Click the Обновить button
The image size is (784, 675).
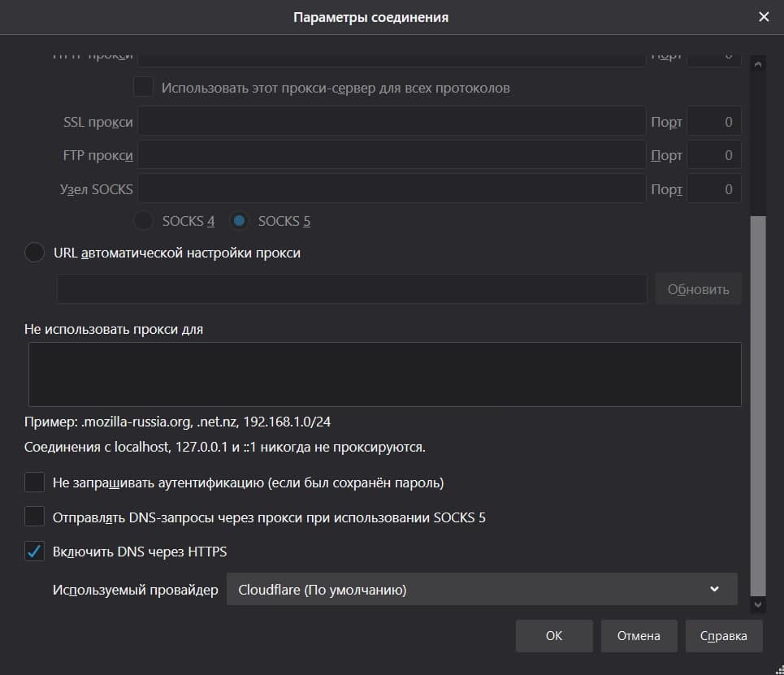(x=698, y=289)
